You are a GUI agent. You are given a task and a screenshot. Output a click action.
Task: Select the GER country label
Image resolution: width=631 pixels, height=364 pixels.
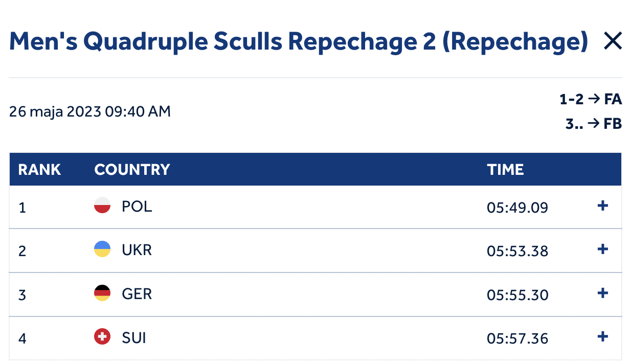137,294
